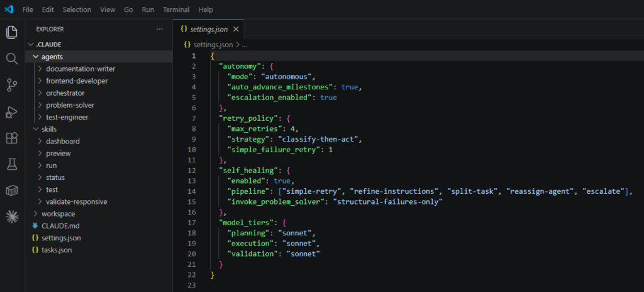Open the Help menu

tap(206, 9)
